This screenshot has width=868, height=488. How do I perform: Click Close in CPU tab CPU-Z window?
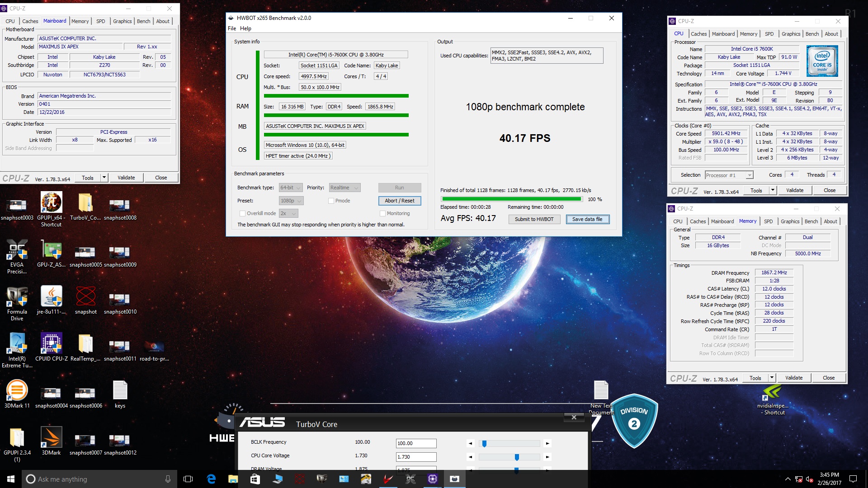tap(830, 190)
